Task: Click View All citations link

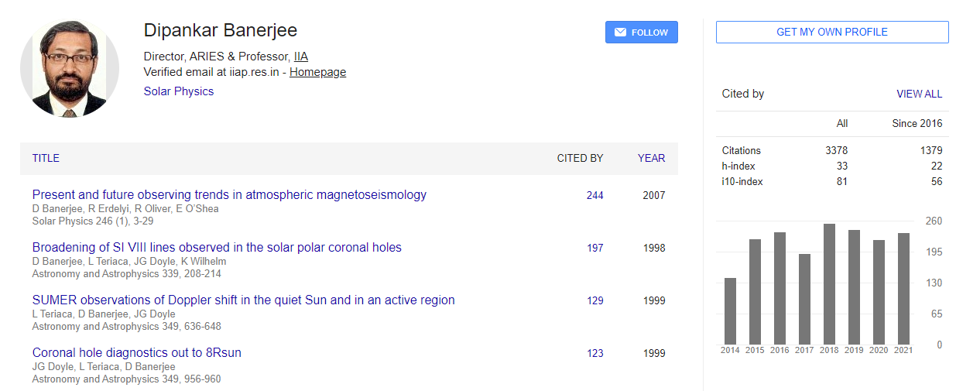Action: [919, 94]
